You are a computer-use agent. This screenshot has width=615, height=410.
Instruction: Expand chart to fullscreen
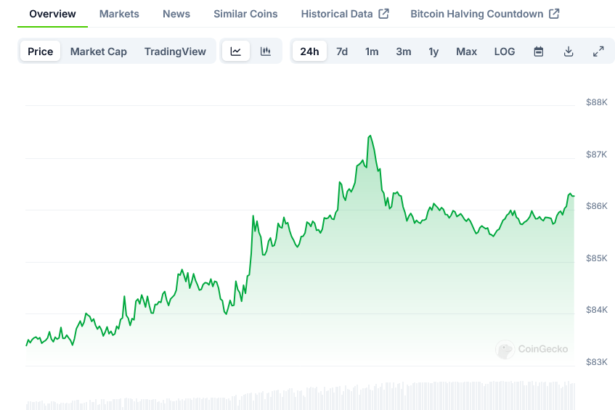coord(598,51)
